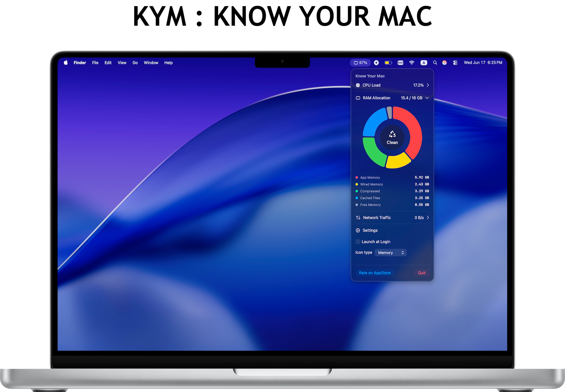Click the '0 B/s' network value
565x392 pixels.
[x=419, y=218]
